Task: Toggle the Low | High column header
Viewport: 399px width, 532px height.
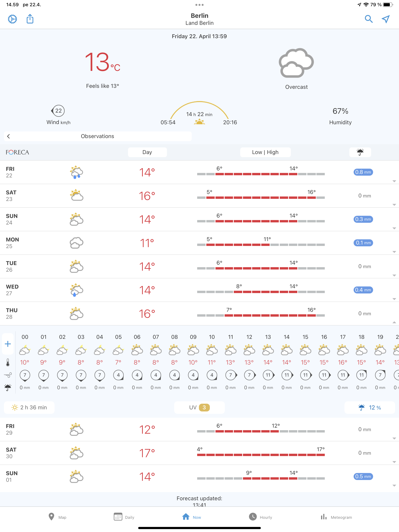Action: tap(265, 152)
